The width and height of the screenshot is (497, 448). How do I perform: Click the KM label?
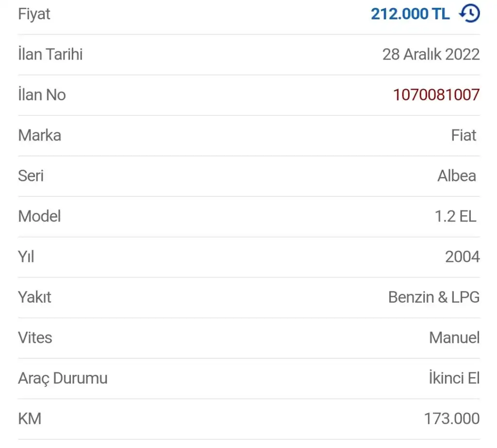pyautogui.click(x=30, y=418)
